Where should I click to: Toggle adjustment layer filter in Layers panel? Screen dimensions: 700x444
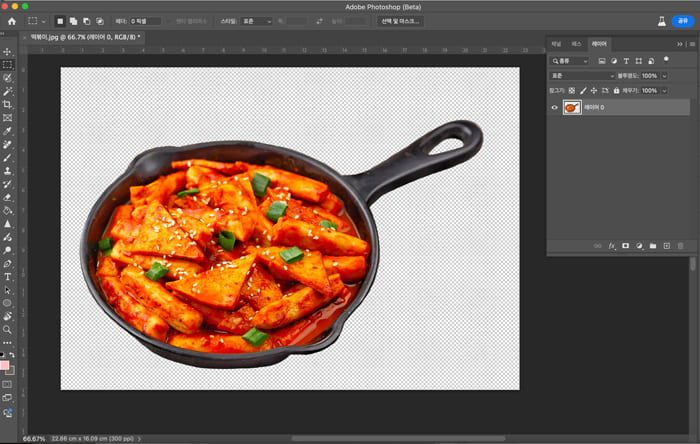[x=614, y=61]
